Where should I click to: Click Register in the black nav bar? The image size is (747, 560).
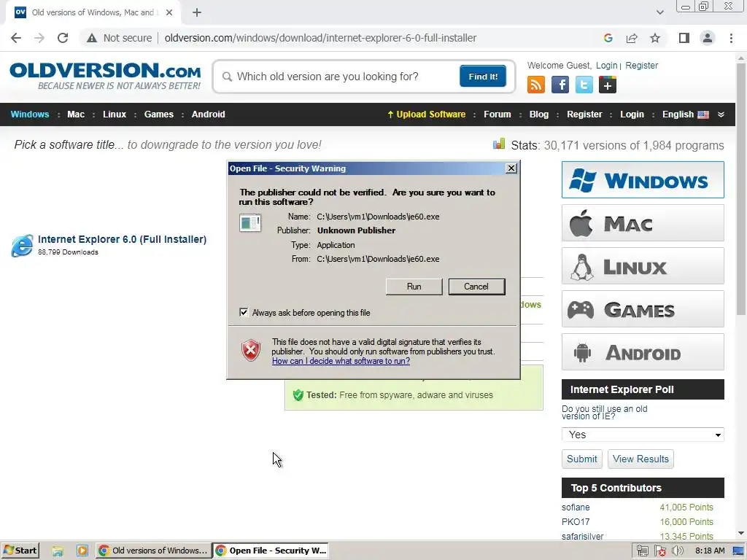click(x=584, y=114)
